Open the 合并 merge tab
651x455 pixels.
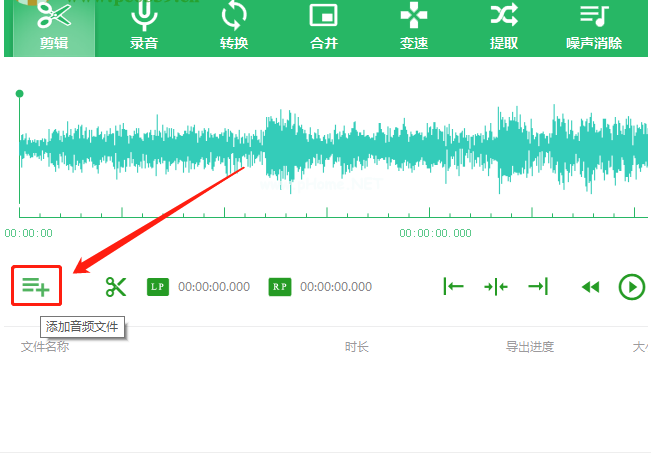pyautogui.click(x=324, y=27)
